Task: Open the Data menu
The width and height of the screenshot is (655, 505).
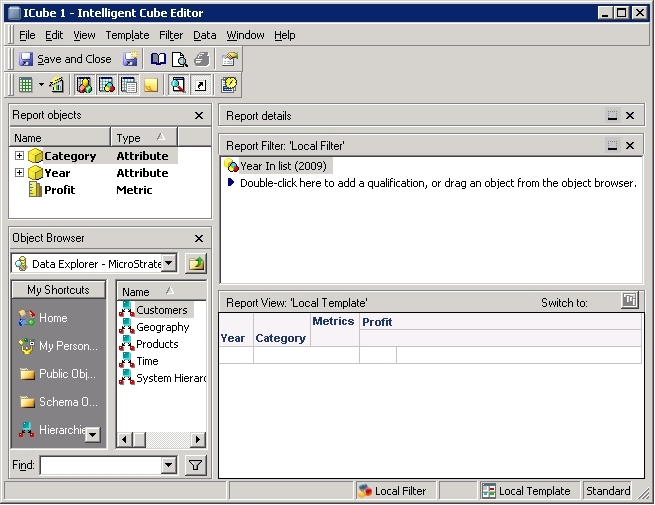Action: 204,35
